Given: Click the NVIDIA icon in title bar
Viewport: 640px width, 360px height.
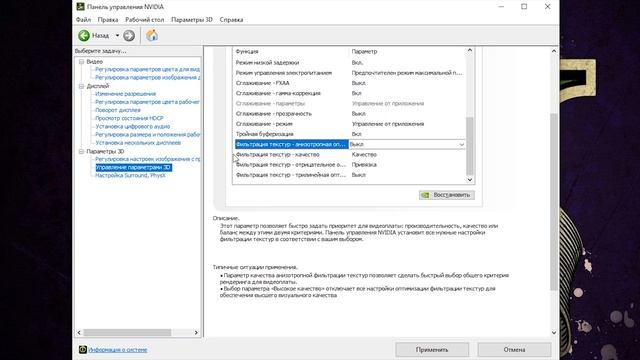Looking at the screenshot, I should (80, 7).
